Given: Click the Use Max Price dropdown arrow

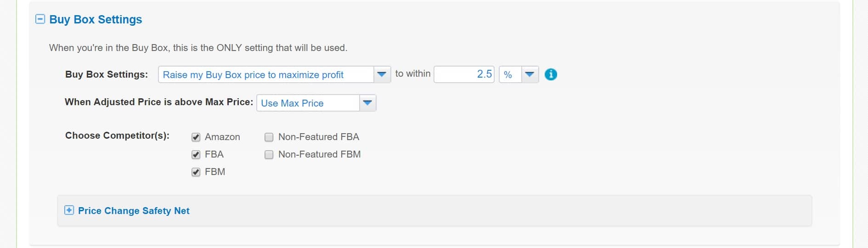Looking at the screenshot, I should pyautogui.click(x=367, y=103).
